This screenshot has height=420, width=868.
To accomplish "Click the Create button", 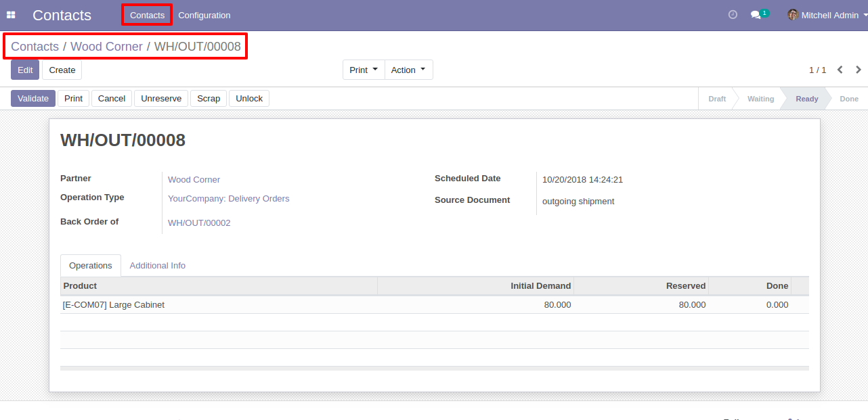I will (62, 70).
